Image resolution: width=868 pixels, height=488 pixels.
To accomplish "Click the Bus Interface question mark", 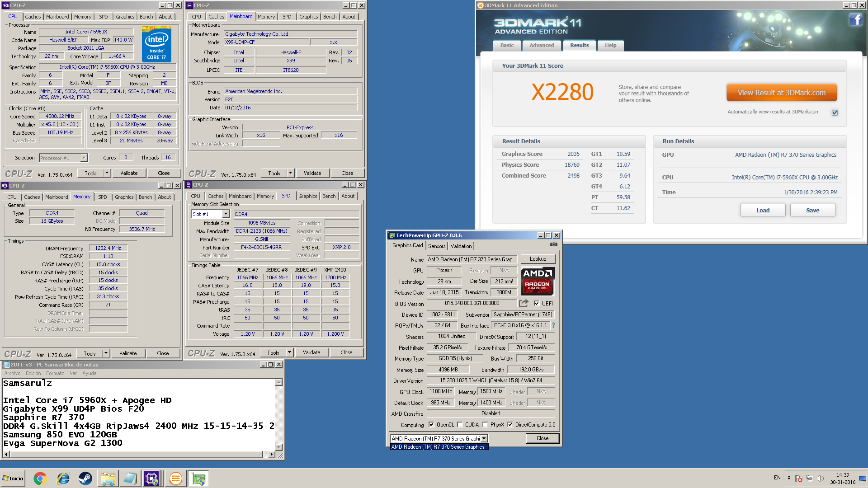I will (x=553, y=325).
